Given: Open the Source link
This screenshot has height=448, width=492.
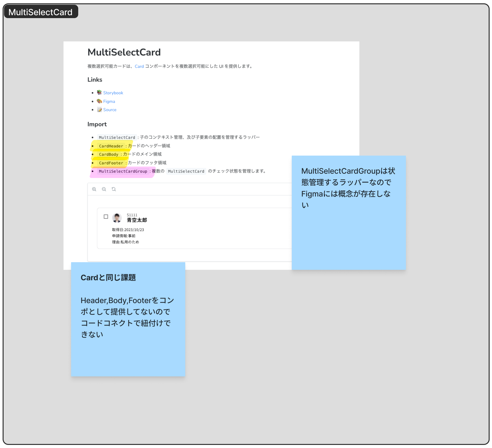Looking at the screenshot, I should click(110, 110).
